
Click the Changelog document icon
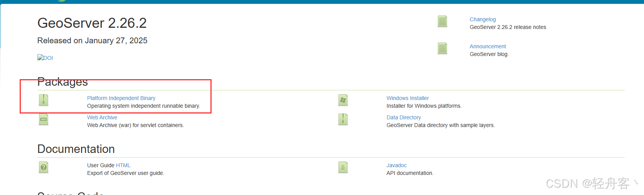pyautogui.click(x=442, y=21)
